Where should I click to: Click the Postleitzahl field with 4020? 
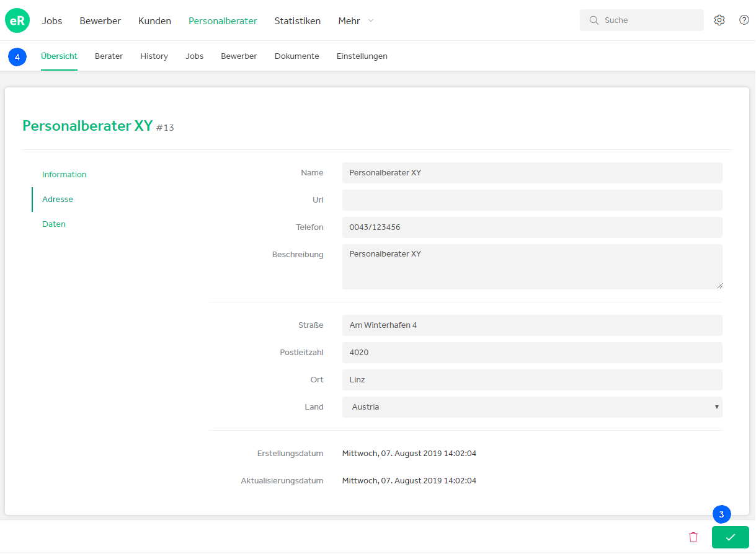point(532,353)
